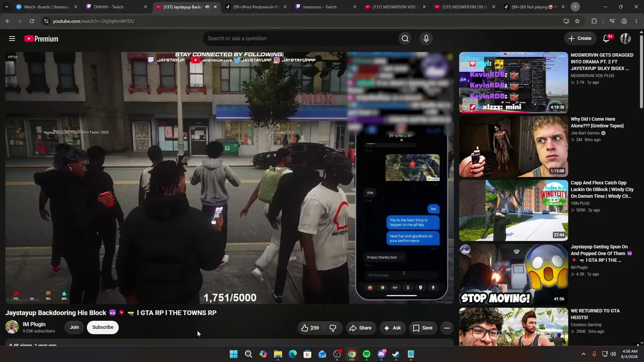
Task: Mute the Jaystayup YouTube tab audio
Action: pos(207,7)
